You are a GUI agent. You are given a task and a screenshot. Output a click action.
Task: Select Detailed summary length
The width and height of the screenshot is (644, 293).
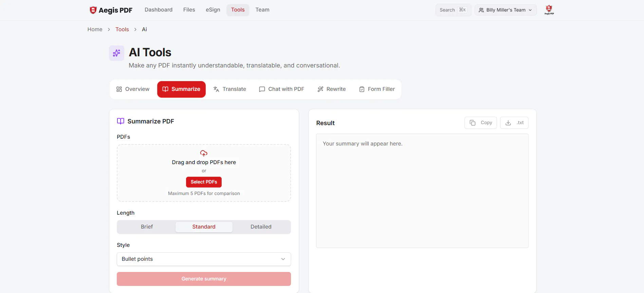261,227
